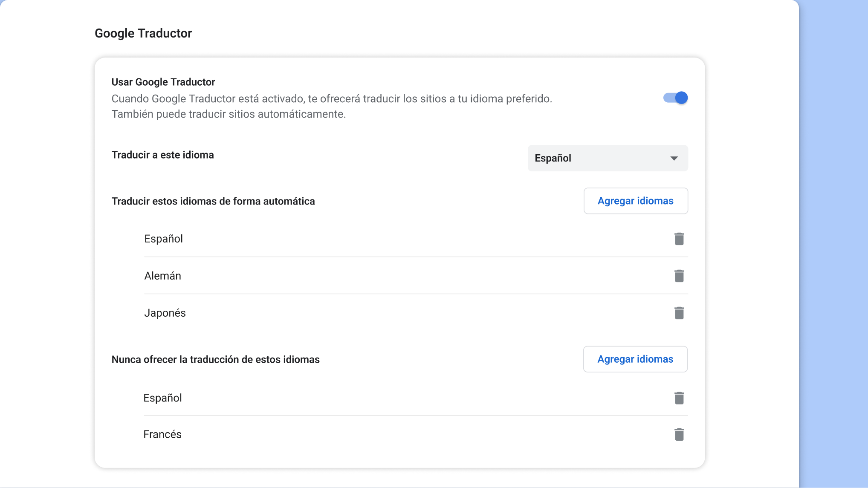Open the Traducir a este idioma dropdown
Screen dimensions: 868x488
coord(607,158)
